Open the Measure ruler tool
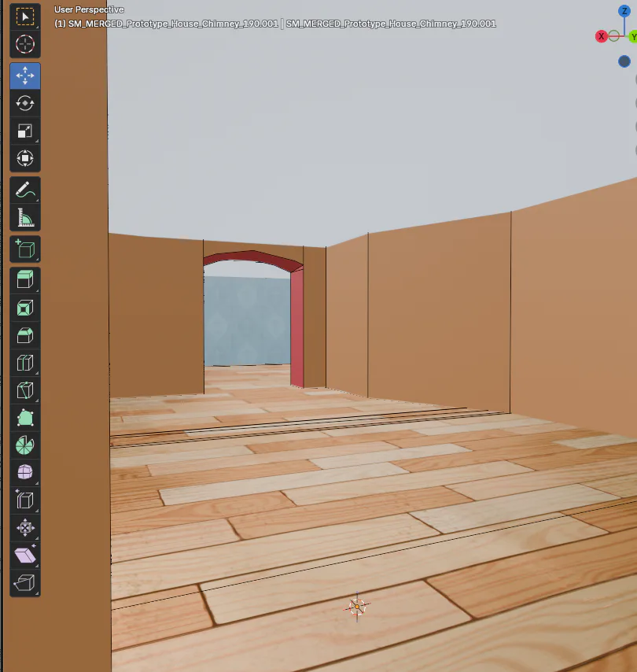 pyautogui.click(x=25, y=217)
